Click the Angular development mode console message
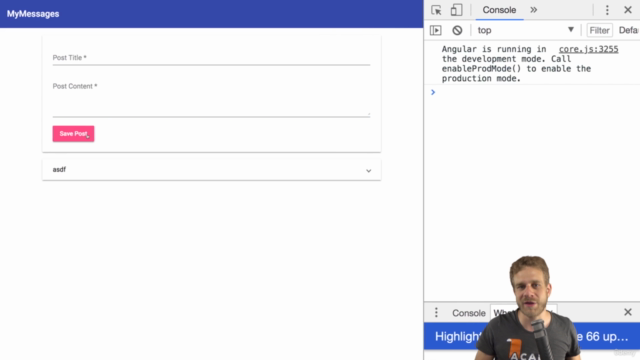Screen dimensions: 640x360 click(x=517, y=64)
